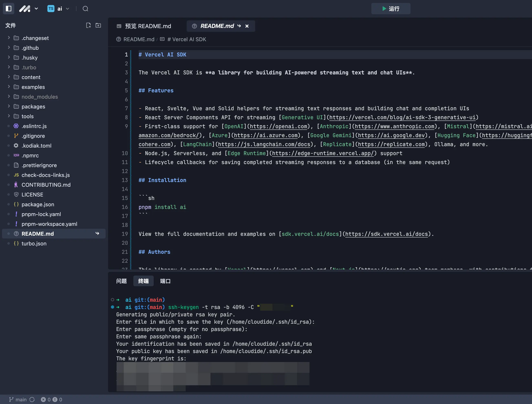Switch to the 预览 README.md tab
This screenshot has width=532, height=404.
coord(144,26)
